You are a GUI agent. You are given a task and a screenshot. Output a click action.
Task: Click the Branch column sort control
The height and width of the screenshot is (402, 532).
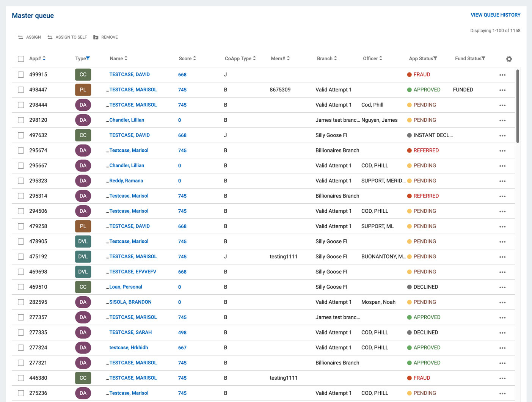pyautogui.click(x=336, y=58)
